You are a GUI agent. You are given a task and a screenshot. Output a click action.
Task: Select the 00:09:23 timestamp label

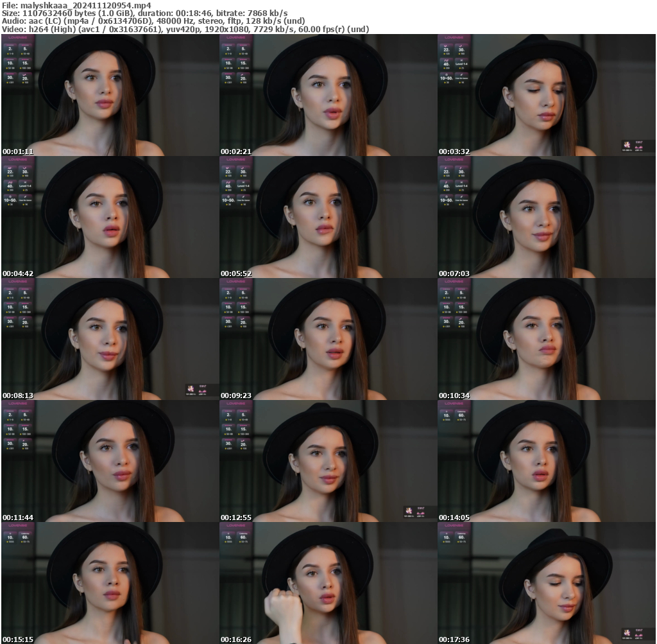pos(236,396)
